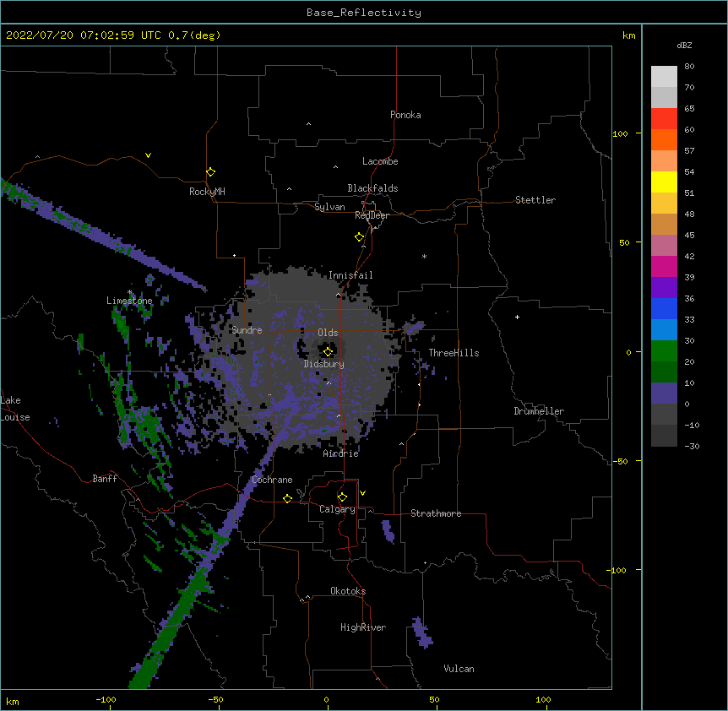The image size is (728, 711).
Task: Click the Base_Reflectivity title
Action: pyautogui.click(x=364, y=13)
